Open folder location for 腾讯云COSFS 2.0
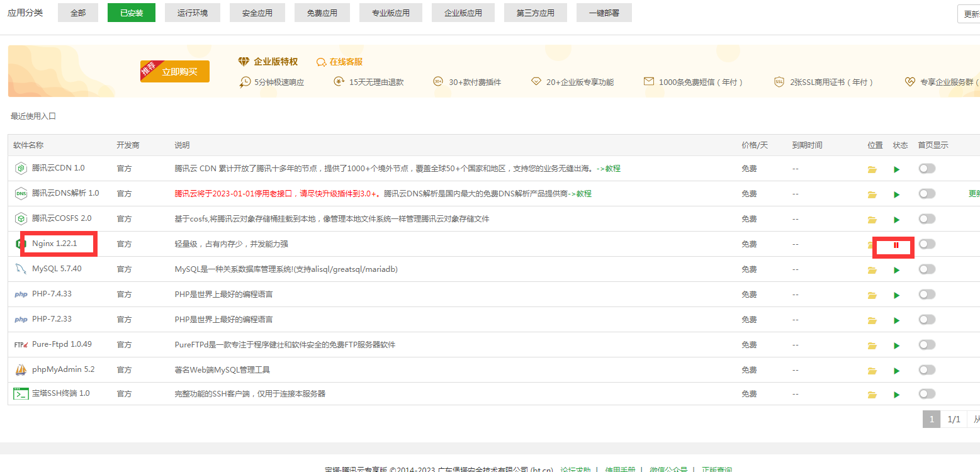980x472 pixels. (x=872, y=220)
